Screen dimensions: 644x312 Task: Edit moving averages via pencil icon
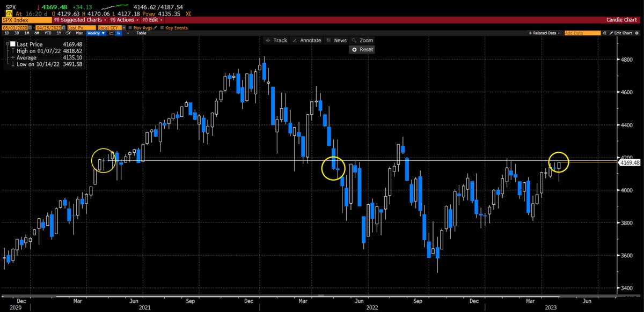(x=155, y=28)
